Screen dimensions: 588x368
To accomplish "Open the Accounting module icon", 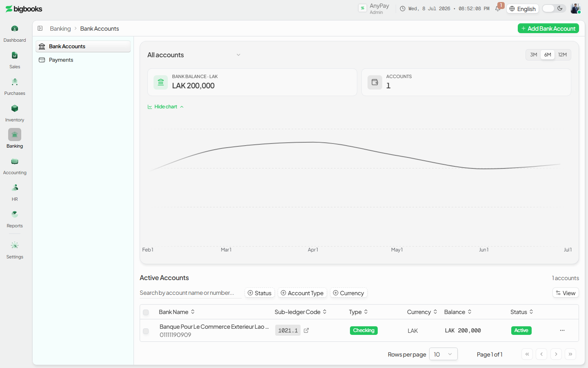I will click(15, 162).
